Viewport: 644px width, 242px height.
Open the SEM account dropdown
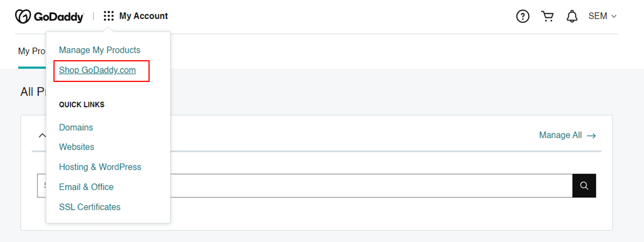(x=602, y=16)
